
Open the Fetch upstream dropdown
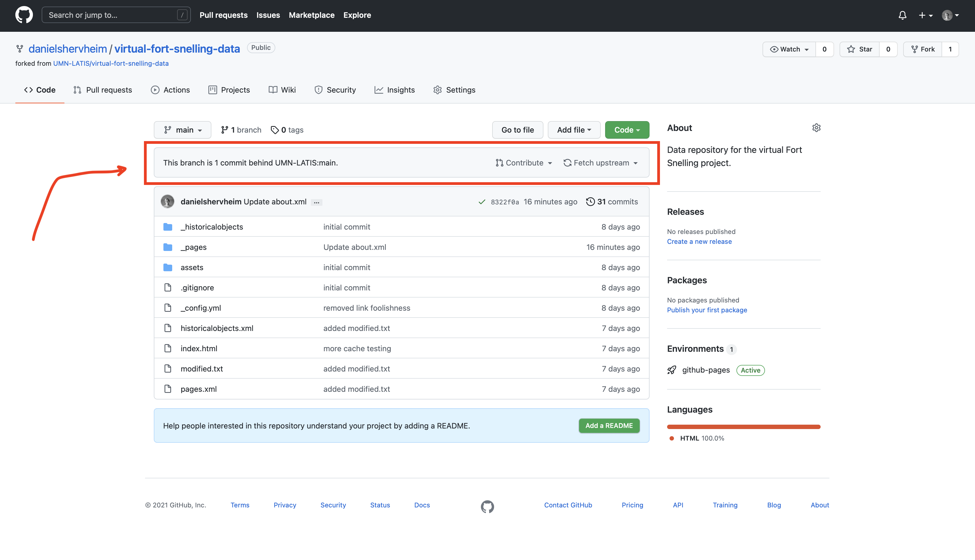point(600,163)
